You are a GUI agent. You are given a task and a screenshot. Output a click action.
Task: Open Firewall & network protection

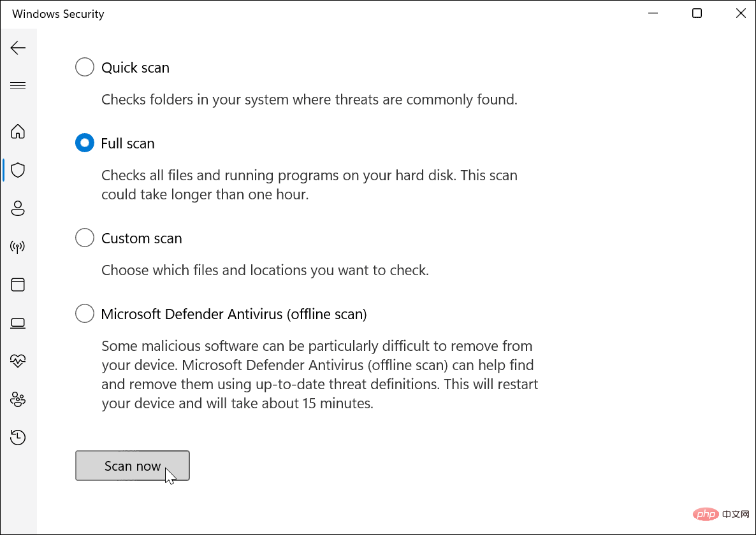[x=18, y=246]
